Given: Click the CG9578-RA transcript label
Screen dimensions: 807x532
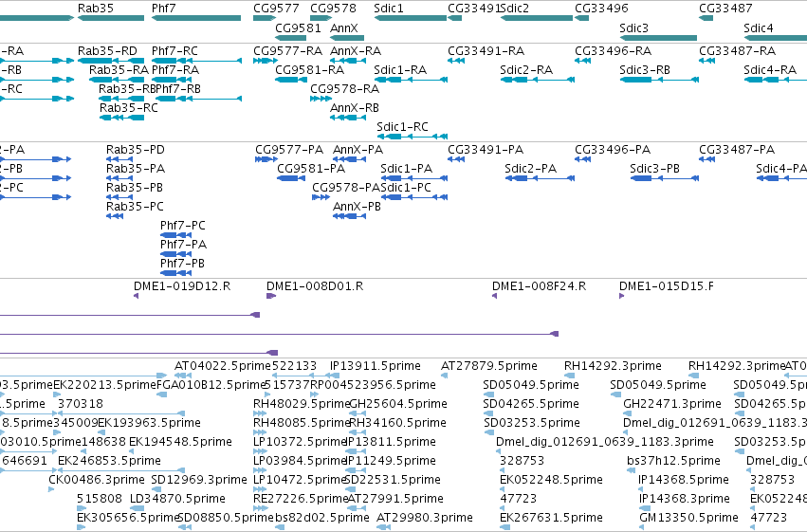Looking at the screenshot, I should [345, 89].
